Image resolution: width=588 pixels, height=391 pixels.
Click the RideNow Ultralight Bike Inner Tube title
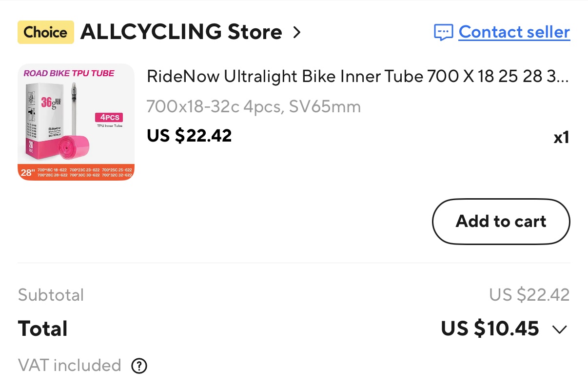click(x=357, y=76)
